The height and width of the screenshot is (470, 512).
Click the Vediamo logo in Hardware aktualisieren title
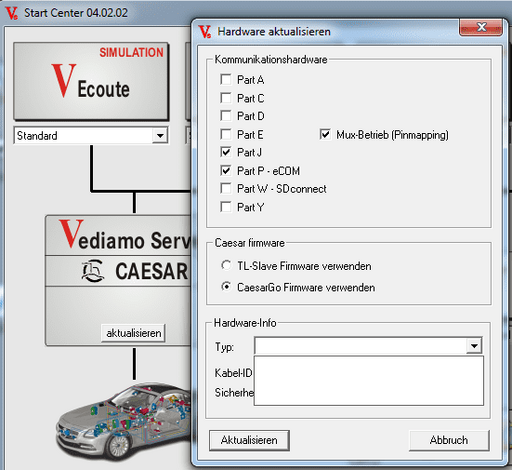[x=205, y=32]
